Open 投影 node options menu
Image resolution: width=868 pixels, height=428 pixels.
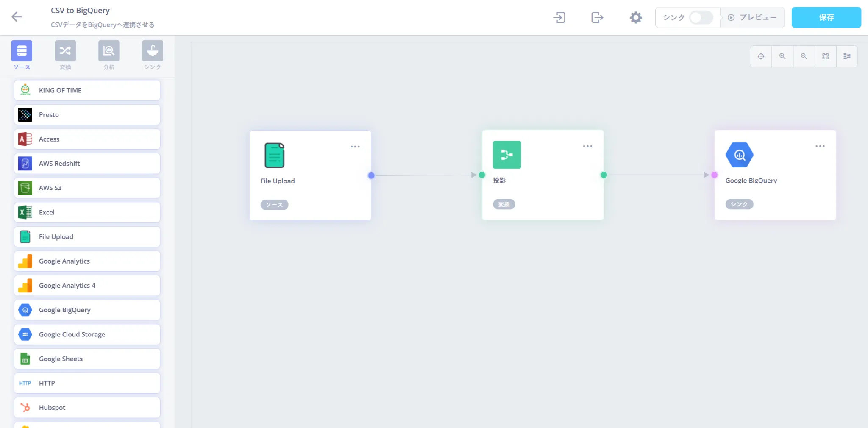pyautogui.click(x=587, y=146)
